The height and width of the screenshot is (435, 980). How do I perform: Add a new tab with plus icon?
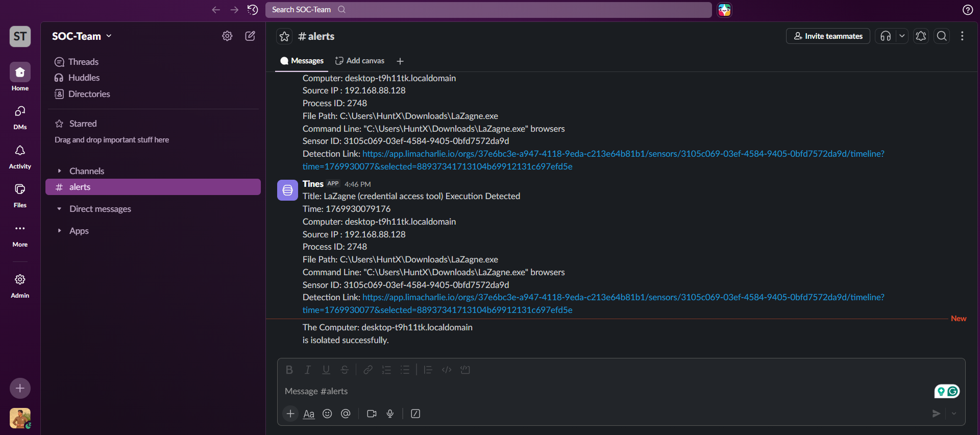pyautogui.click(x=400, y=61)
